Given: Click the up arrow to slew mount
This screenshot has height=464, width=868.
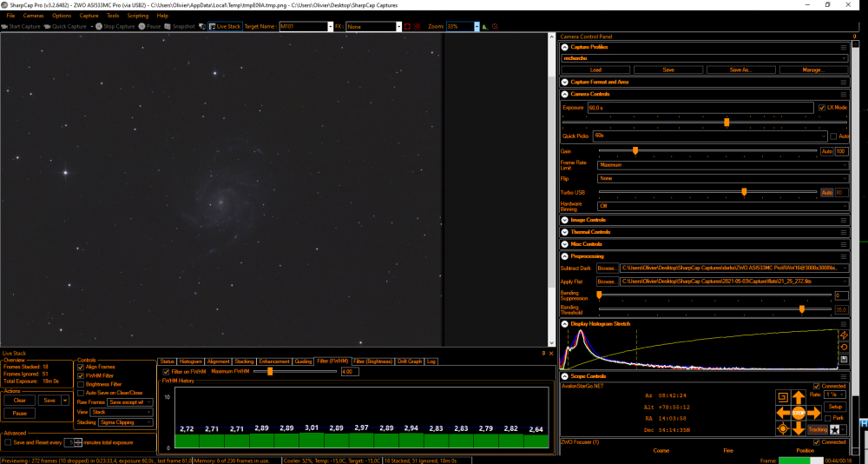Looking at the screenshot, I should 798,398.
